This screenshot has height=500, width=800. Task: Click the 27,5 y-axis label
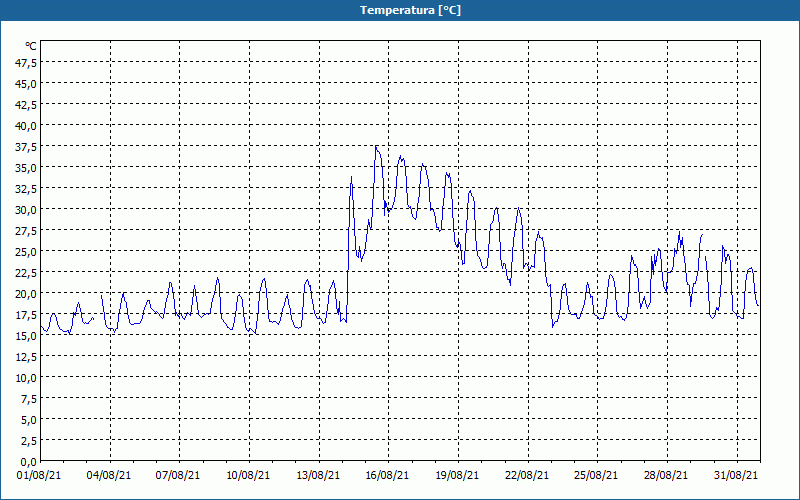[x=27, y=231]
